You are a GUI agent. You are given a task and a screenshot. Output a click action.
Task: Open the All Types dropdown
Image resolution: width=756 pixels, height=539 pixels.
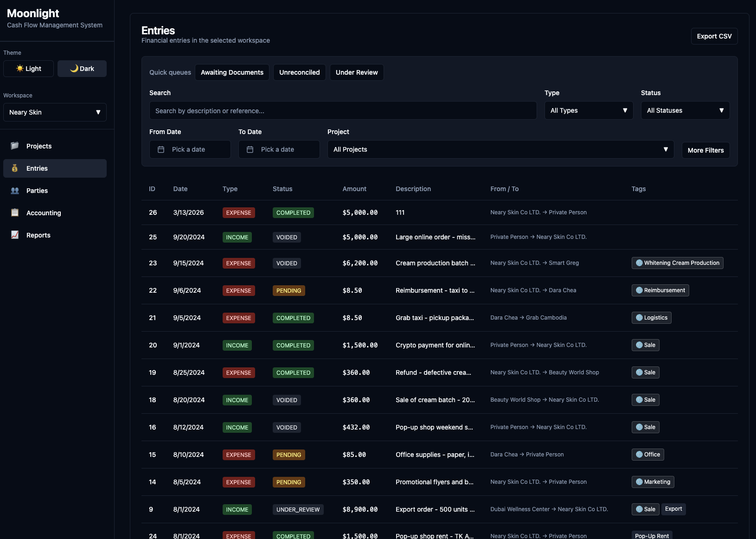coord(589,110)
